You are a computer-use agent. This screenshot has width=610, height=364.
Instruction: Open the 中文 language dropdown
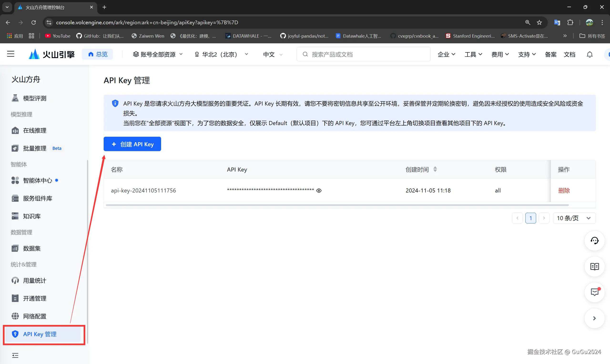(x=272, y=54)
